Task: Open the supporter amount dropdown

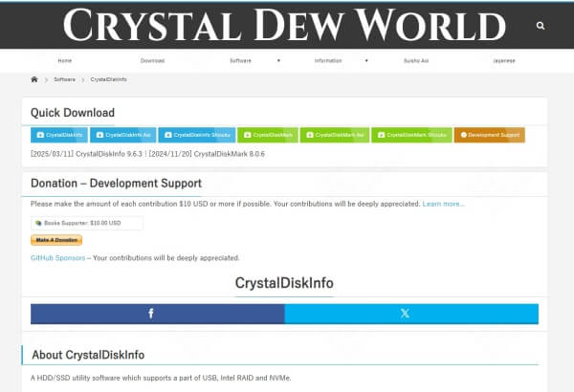Action: click(x=87, y=223)
